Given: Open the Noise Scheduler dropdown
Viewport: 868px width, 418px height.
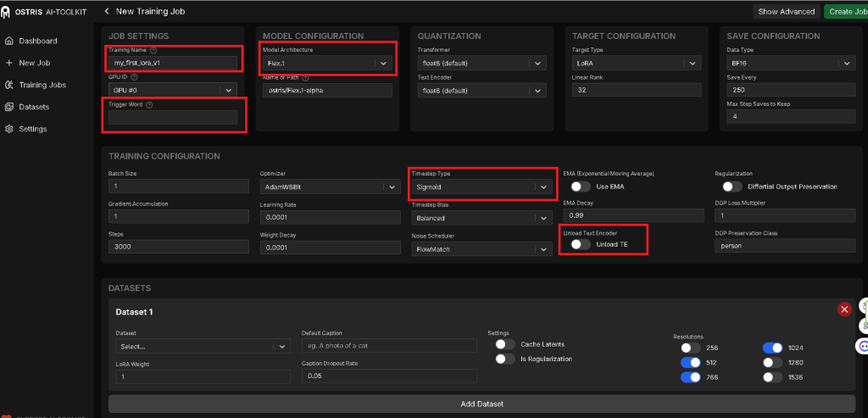Looking at the screenshot, I should pyautogui.click(x=481, y=249).
